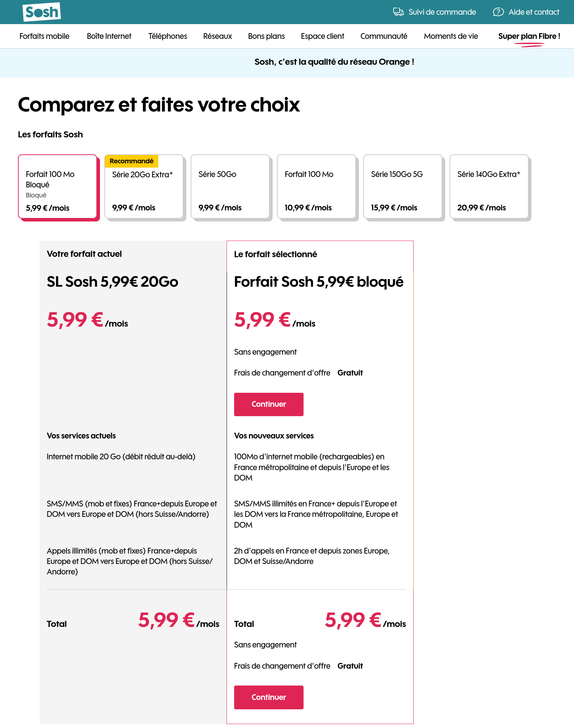Select the Forfait 100 Mo Bloqué plan card

[58, 187]
